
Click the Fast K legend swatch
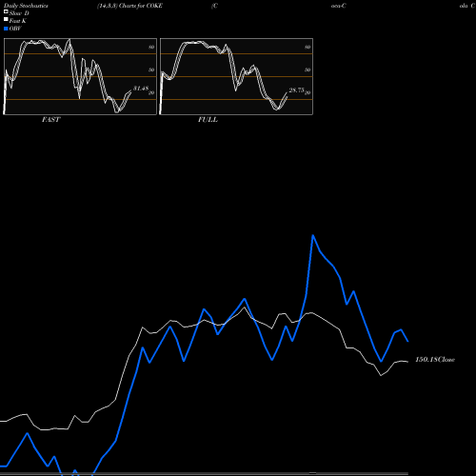tap(6, 19)
